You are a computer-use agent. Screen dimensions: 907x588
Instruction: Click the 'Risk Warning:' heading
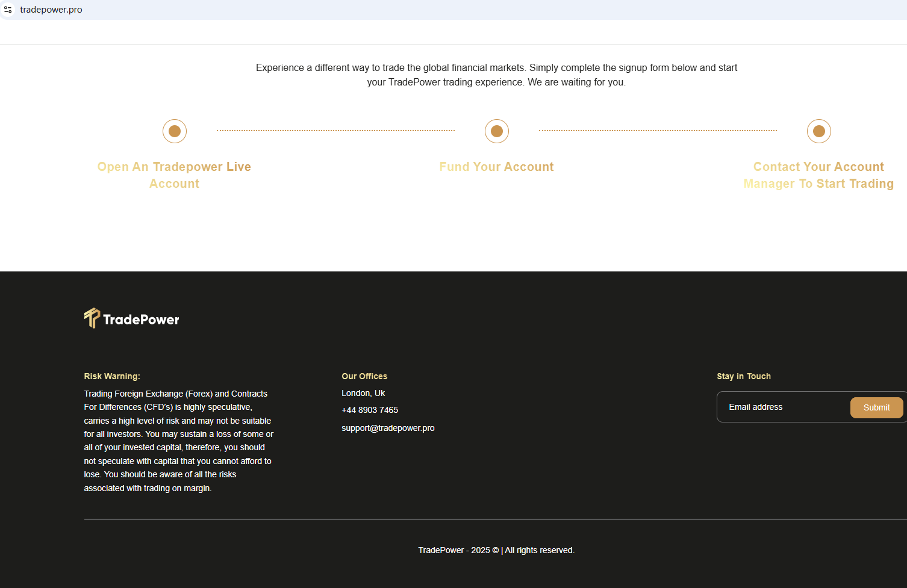point(112,376)
